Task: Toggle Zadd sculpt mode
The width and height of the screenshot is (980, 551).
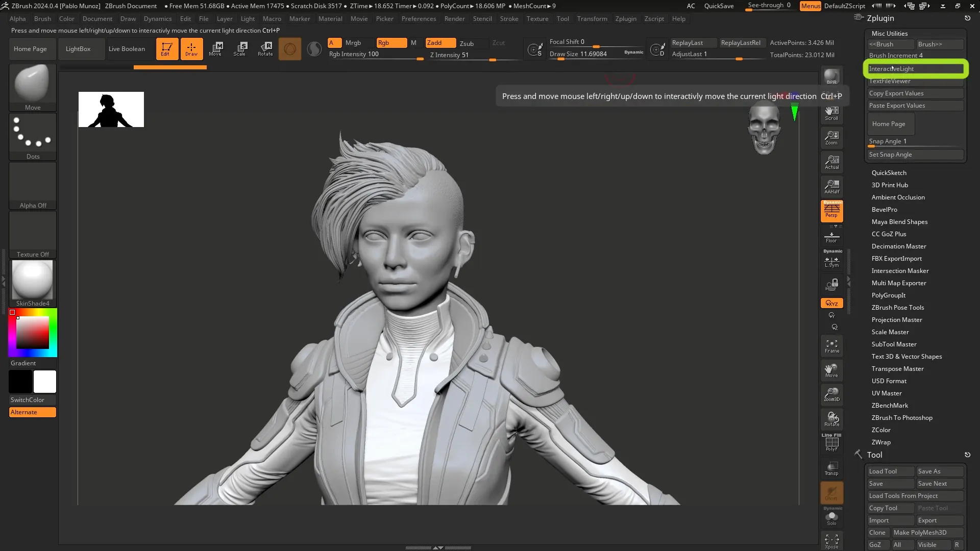Action: click(x=440, y=43)
